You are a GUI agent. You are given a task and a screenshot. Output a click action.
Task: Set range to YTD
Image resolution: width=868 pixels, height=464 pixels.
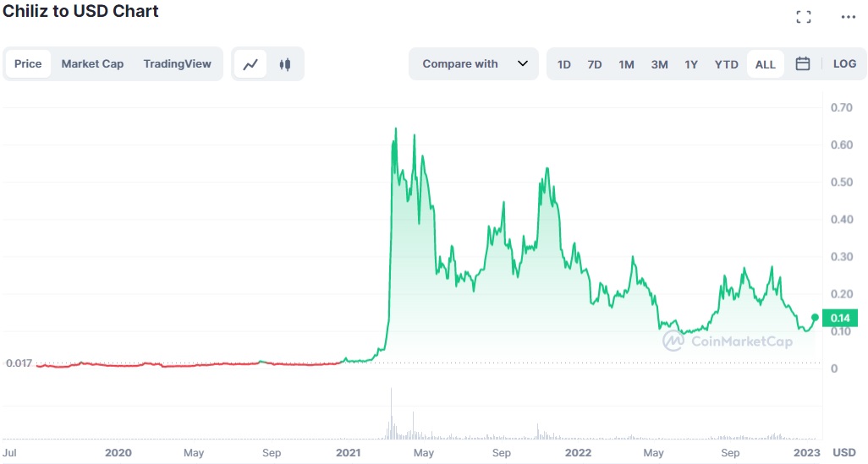726,64
